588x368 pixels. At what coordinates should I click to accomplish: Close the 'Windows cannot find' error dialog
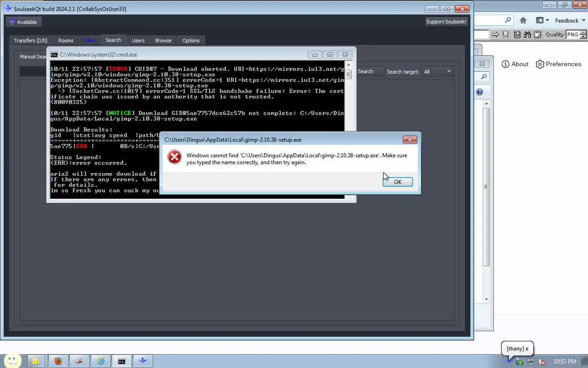(409, 139)
